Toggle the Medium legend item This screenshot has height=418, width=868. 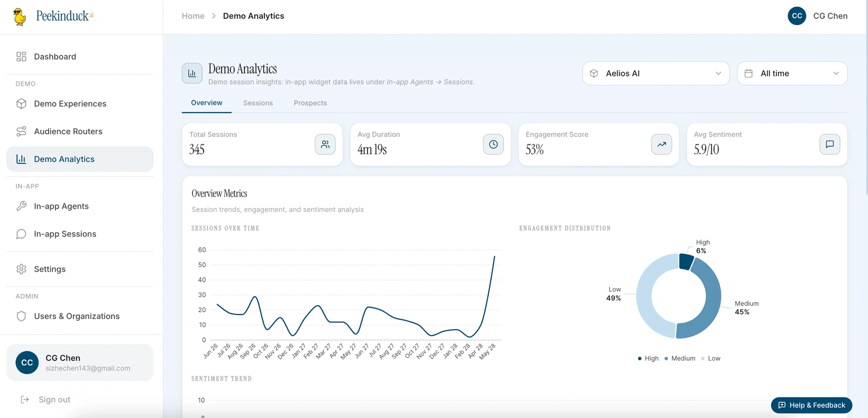coord(680,358)
